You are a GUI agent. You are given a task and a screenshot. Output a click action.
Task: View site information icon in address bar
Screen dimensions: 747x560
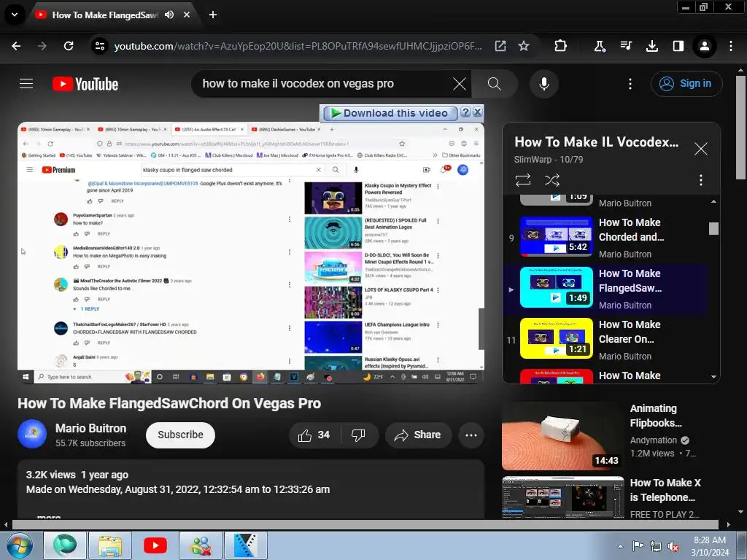[100, 46]
